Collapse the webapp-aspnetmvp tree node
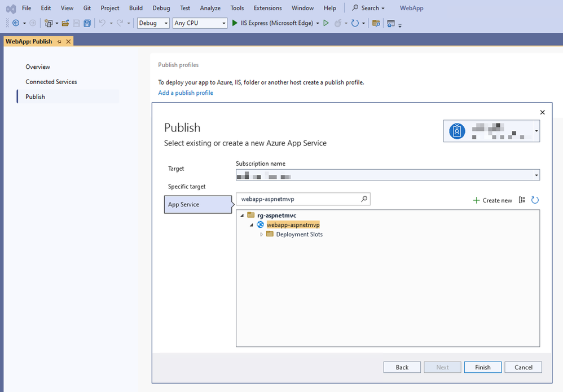This screenshot has height=392, width=563. coord(252,225)
